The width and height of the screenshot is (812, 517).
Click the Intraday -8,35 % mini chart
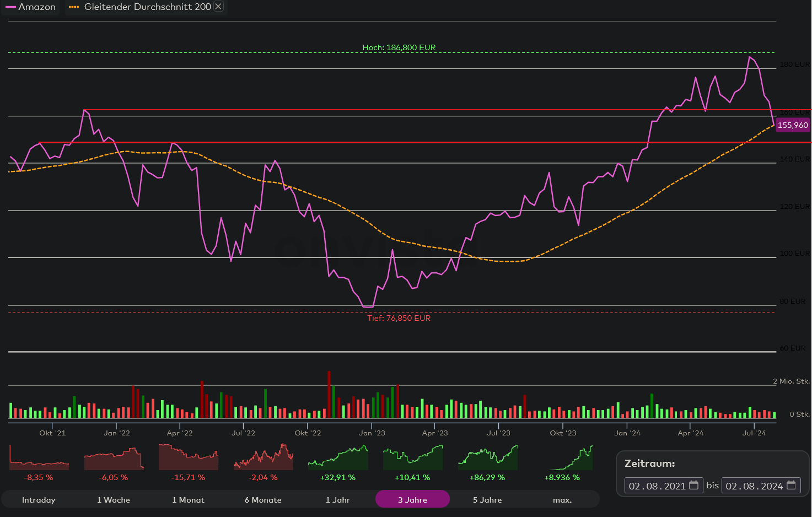pos(39,458)
